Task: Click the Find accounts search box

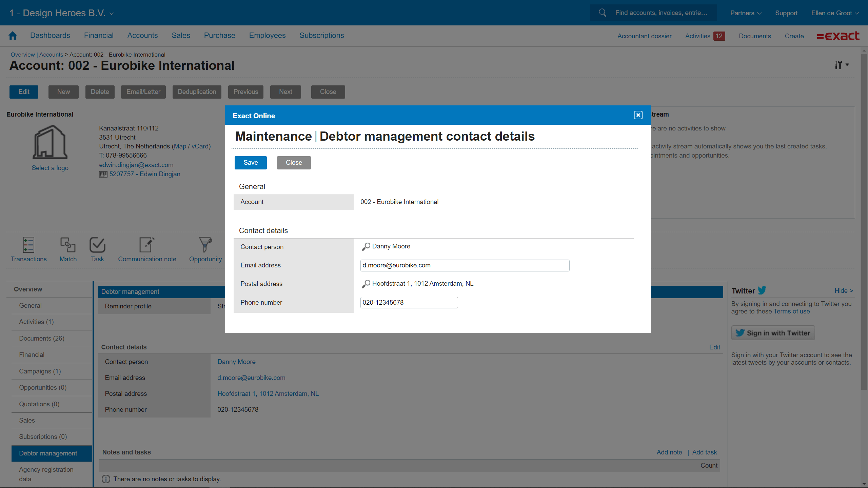Action: click(x=653, y=13)
